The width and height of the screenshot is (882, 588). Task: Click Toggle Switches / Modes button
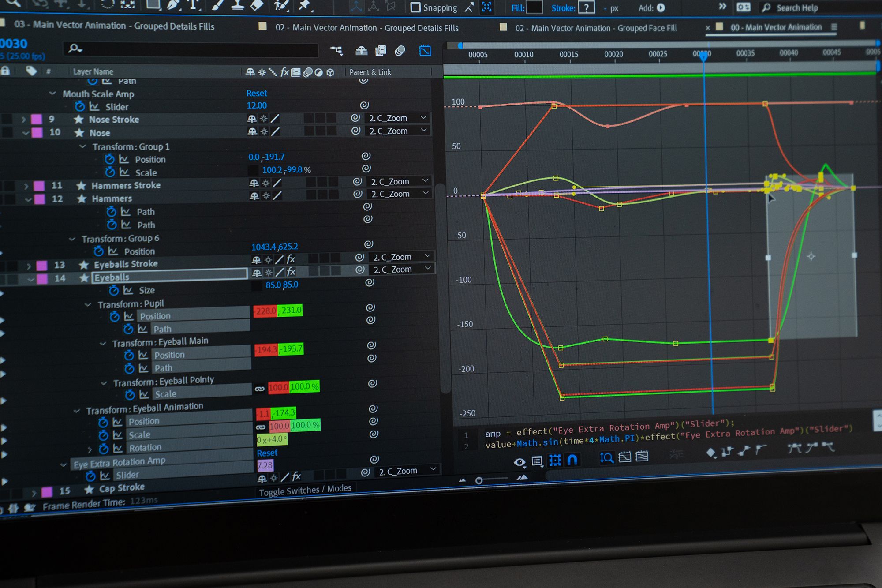[305, 490]
